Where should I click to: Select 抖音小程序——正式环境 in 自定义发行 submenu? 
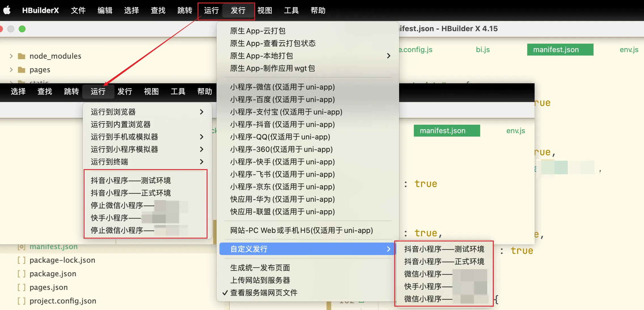point(444,262)
